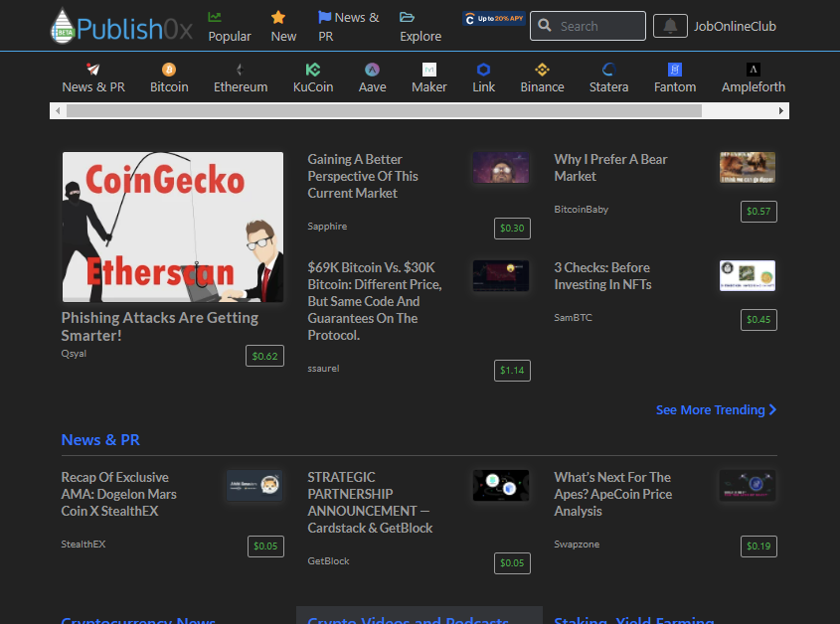Viewport: 840px width, 624px height.
Task: Click the Bitcoin coin icon
Action: coord(169,70)
